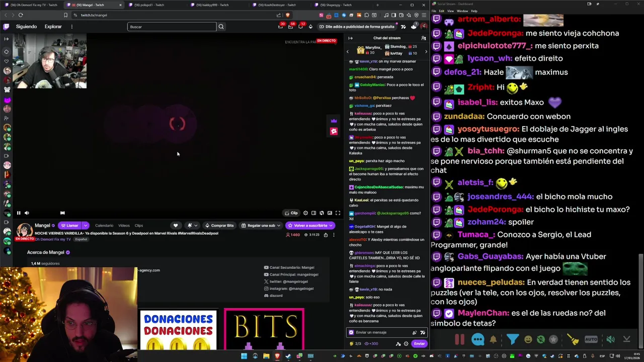The width and height of the screenshot is (644, 362).
Task: Click the Enviar chat button
Action: coord(419,344)
